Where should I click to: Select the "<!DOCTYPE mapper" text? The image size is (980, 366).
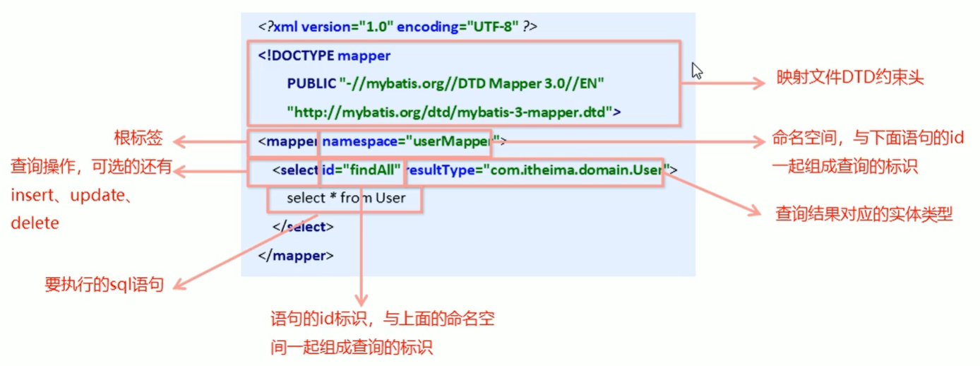coord(324,55)
